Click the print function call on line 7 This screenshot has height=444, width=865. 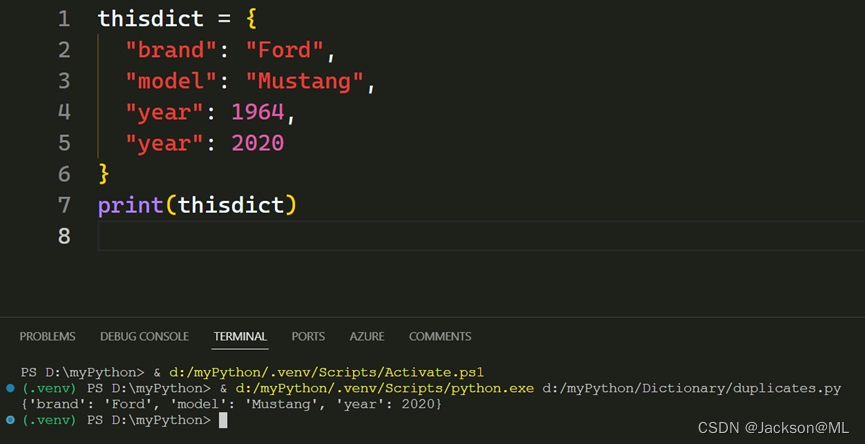click(130, 205)
